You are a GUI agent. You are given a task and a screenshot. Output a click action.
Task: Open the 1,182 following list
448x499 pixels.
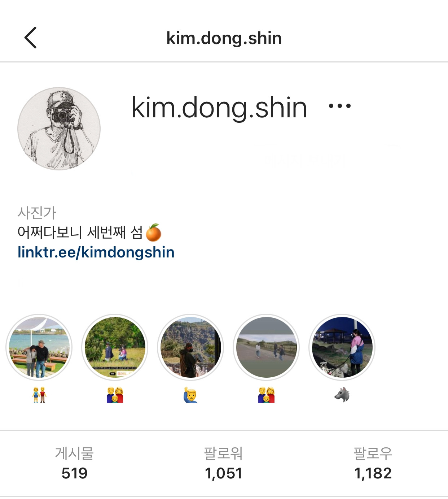click(x=373, y=464)
